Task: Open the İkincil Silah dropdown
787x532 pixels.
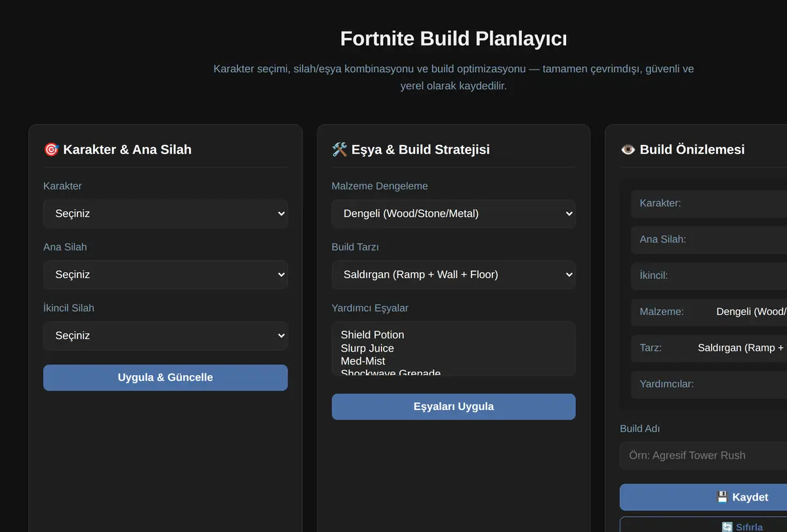Action: click(165, 336)
